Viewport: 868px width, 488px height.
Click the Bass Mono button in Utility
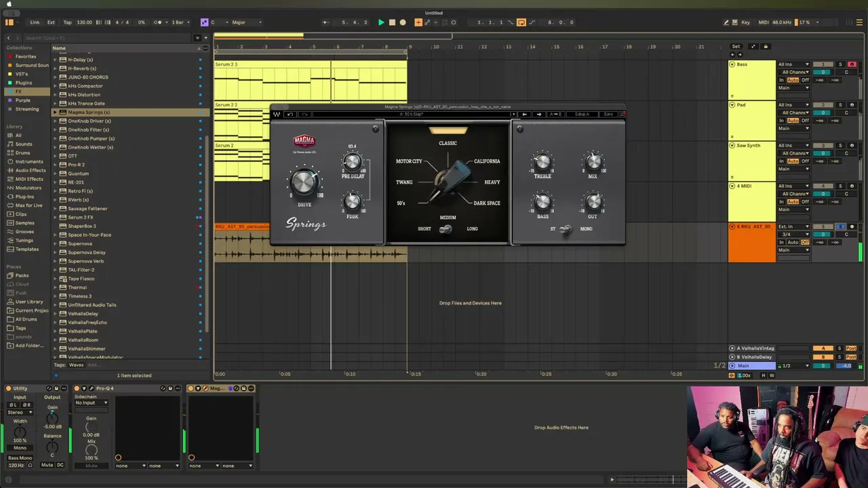click(20, 458)
